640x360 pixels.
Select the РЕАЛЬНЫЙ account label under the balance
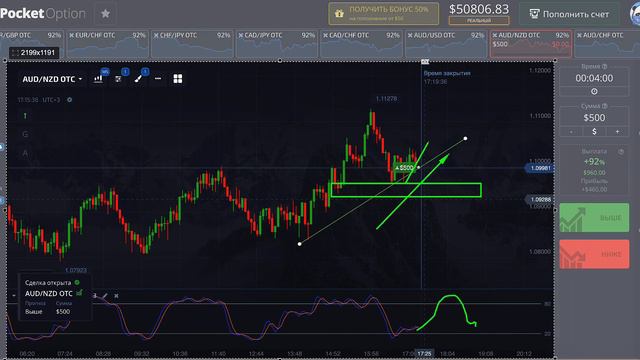click(479, 20)
